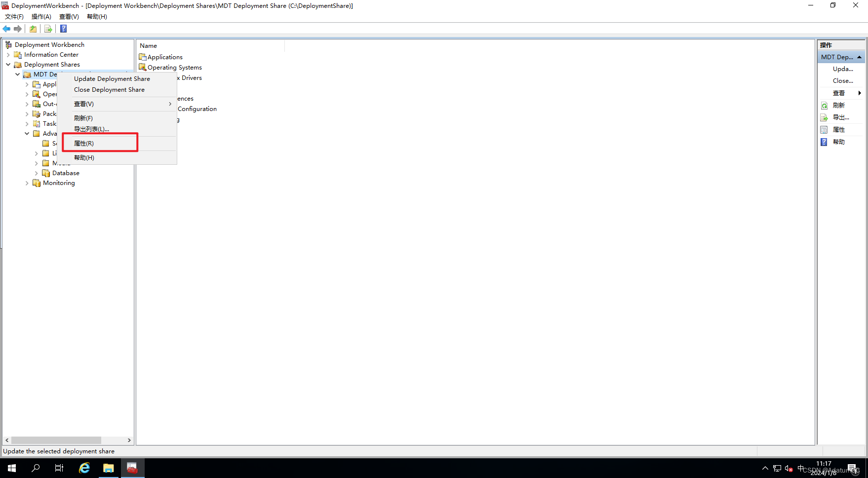
Task: Select Monitoring in the tree
Action: (59, 183)
